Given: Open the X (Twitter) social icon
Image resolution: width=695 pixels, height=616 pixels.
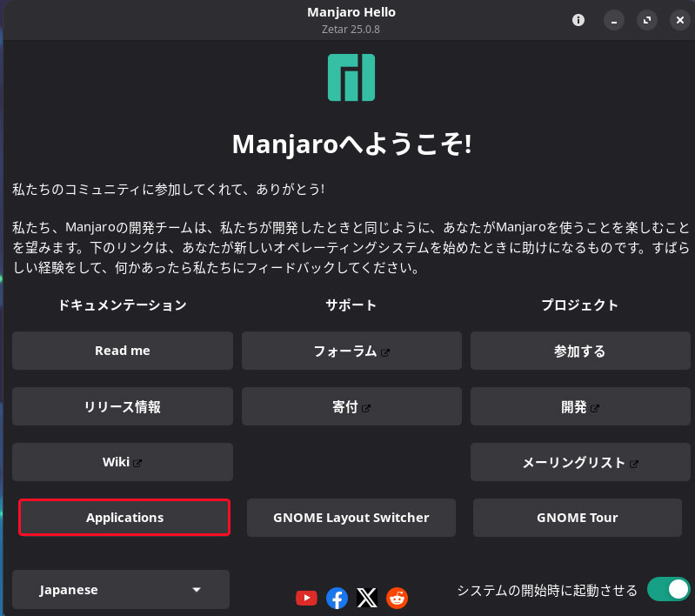Looking at the screenshot, I should (367, 598).
